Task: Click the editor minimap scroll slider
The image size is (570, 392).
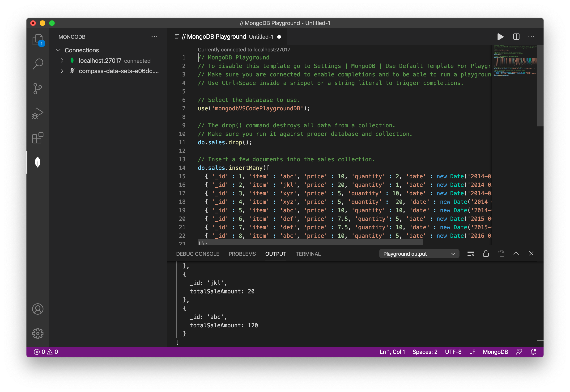Action: point(540,86)
